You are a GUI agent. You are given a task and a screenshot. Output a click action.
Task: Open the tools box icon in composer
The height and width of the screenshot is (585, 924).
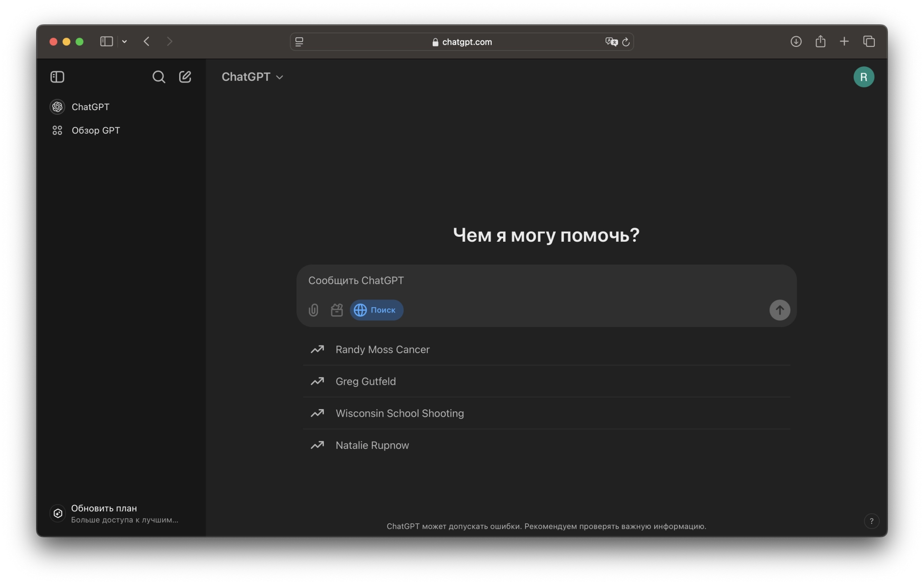pos(337,310)
